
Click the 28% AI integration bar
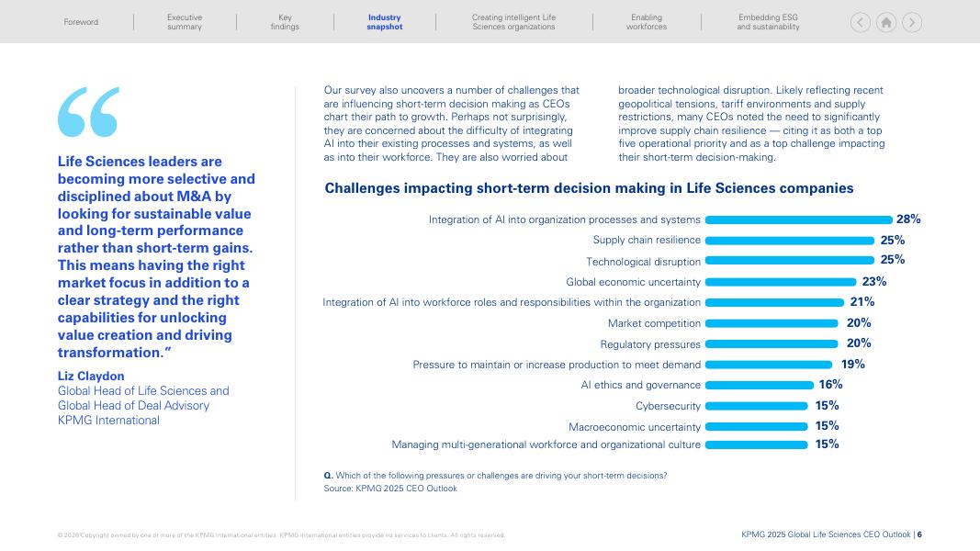coord(798,219)
